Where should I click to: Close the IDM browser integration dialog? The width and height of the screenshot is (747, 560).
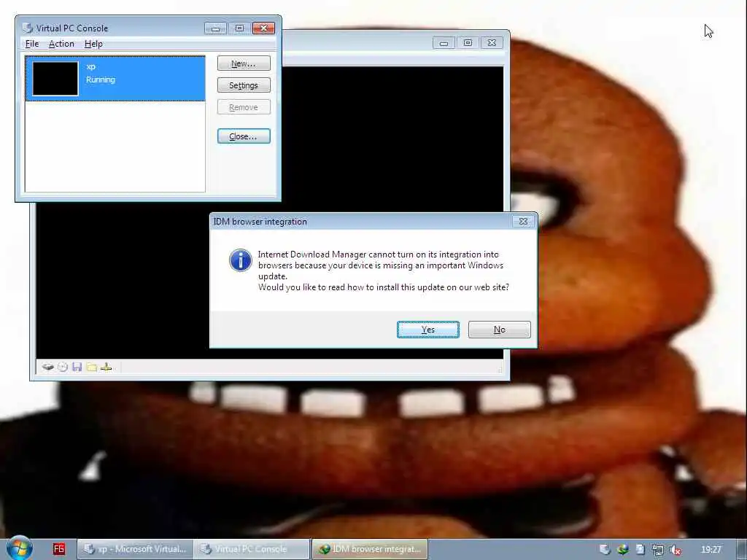[523, 222]
